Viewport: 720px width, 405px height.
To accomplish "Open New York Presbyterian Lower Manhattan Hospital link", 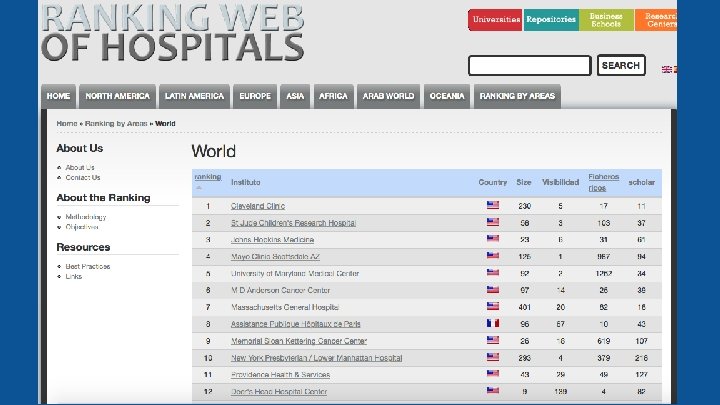I will pos(316,358).
